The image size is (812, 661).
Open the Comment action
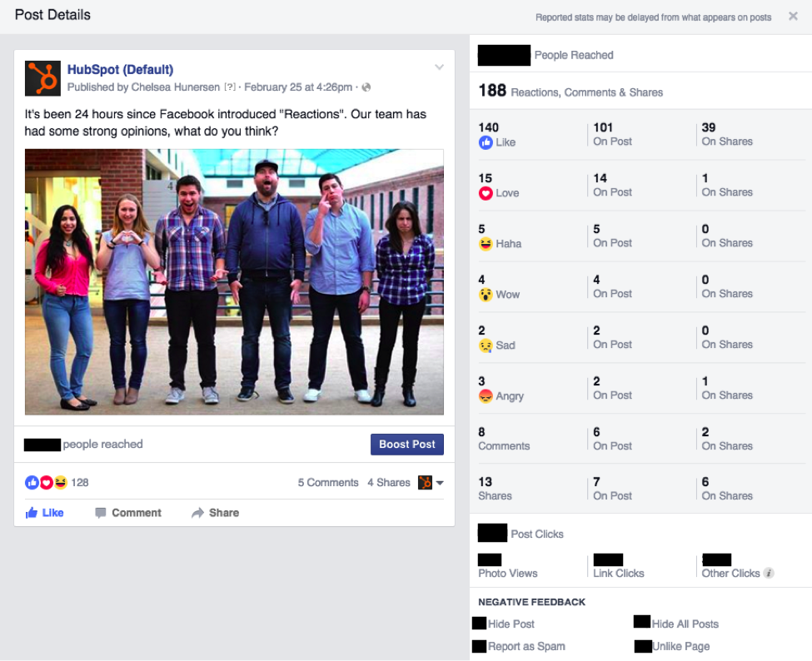click(127, 512)
